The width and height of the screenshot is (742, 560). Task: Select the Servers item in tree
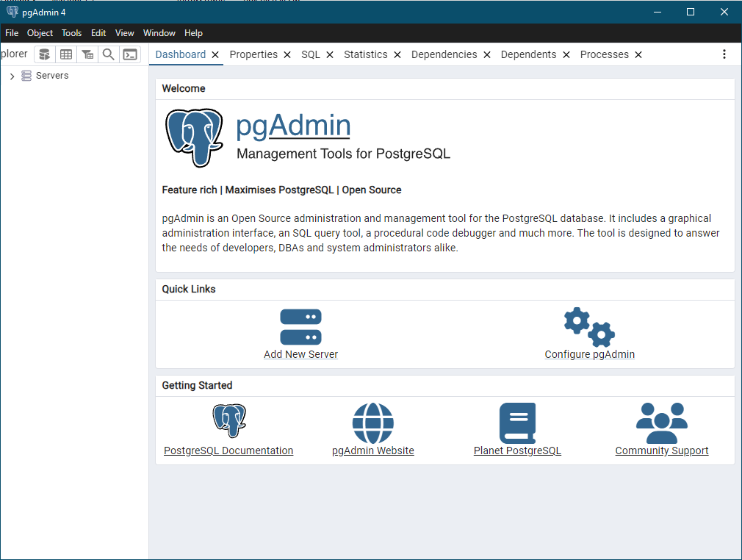coord(52,76)
